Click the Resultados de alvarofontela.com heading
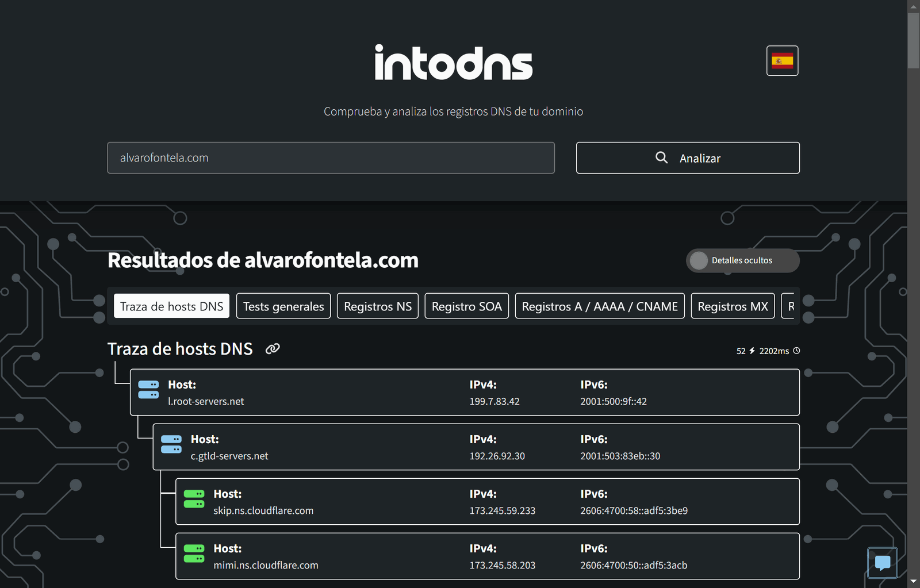The height and width of the screenshot is (588, 920). click(x=263, y=260)
